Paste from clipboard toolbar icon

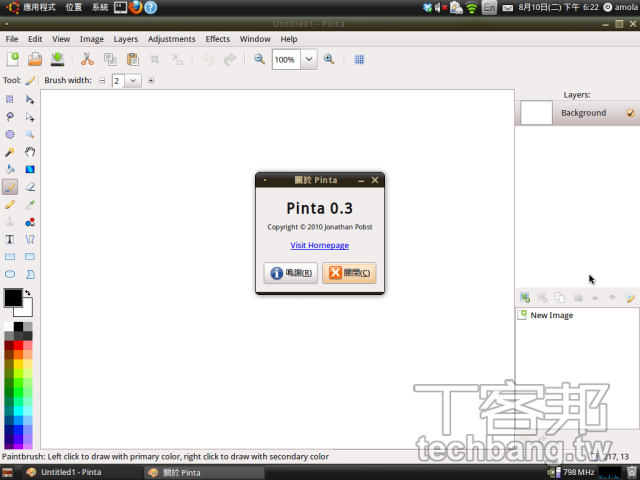[x=133, y=60]
